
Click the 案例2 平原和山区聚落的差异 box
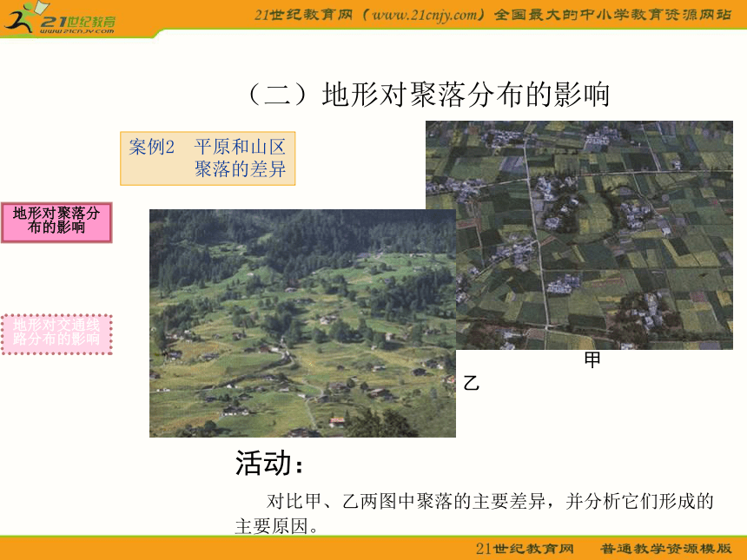pyautogui.click(x=208, y=159)
